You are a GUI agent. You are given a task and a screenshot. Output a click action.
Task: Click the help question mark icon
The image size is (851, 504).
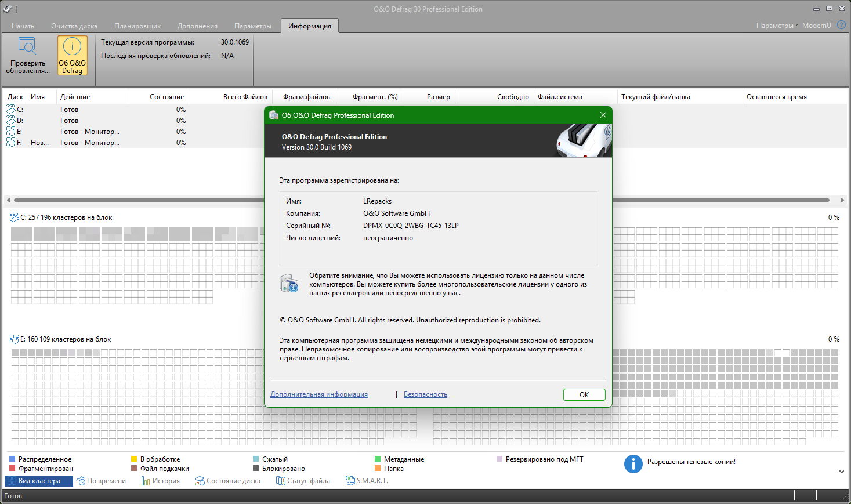point(841,25)
